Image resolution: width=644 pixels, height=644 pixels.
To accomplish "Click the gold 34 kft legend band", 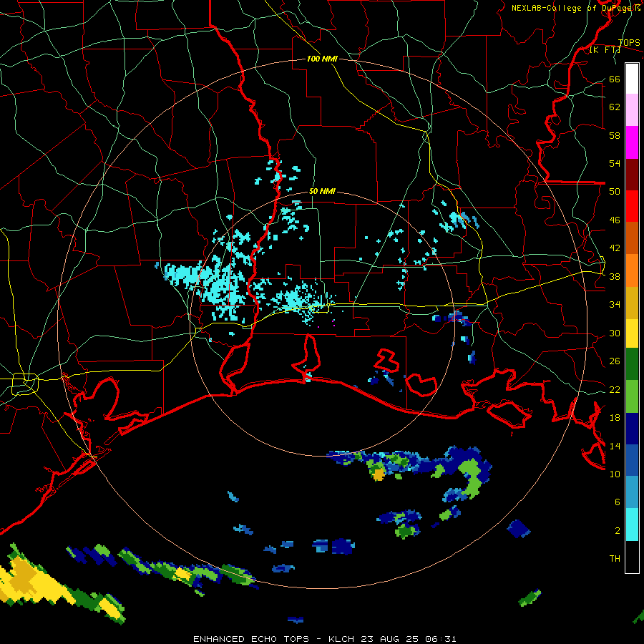I will pyautogui.click(x=632, y=303).
